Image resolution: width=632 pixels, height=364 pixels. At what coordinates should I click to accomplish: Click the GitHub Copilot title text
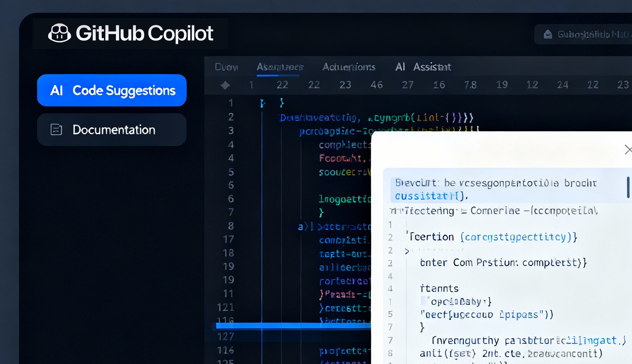click(144, 33)
